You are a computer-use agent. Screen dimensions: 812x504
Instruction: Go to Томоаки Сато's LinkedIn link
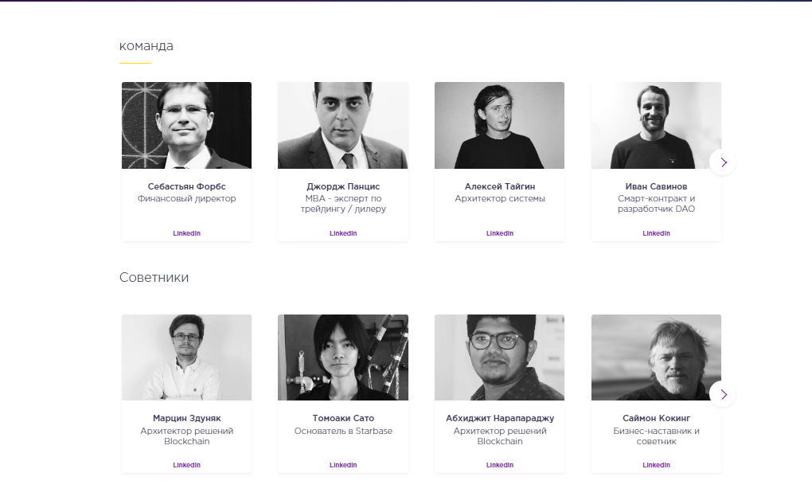coord(343,465)
